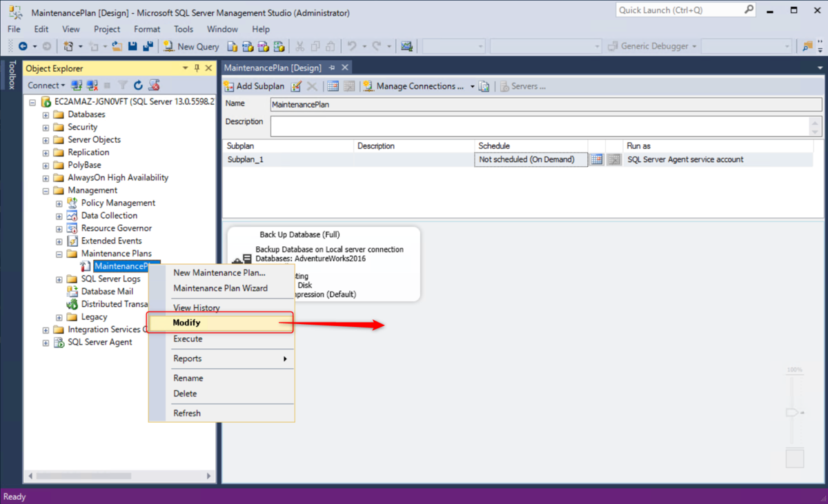This screenshot has height=504, width=828.
Task: Choose Modify in the context menu
Action: point(221,323)
